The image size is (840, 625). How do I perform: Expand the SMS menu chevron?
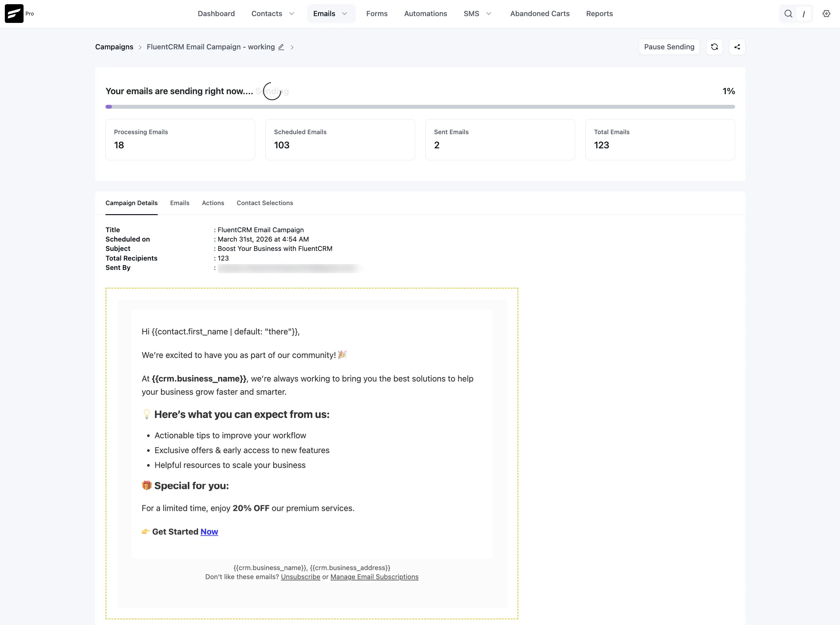tap(489, 14)
